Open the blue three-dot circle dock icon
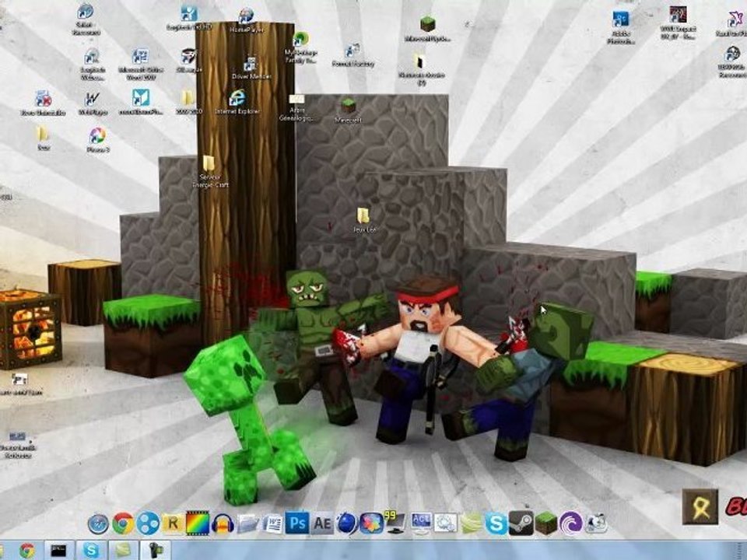The image size is (747, 560). coord(148,523)
